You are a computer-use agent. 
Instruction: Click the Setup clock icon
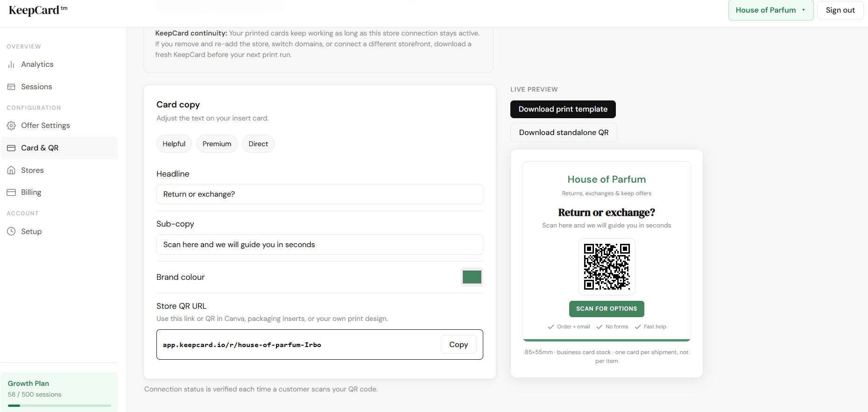(11, 232)
